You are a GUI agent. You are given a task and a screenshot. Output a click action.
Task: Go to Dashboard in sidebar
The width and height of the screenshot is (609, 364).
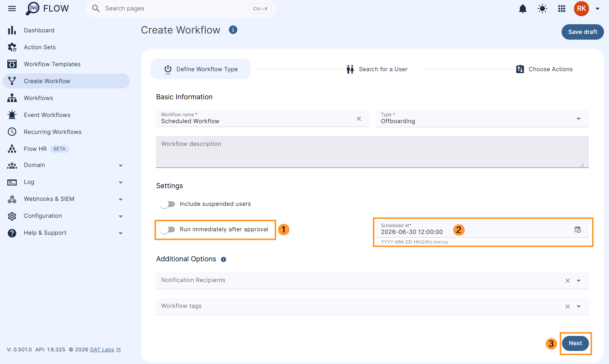(x=66, y=30)
